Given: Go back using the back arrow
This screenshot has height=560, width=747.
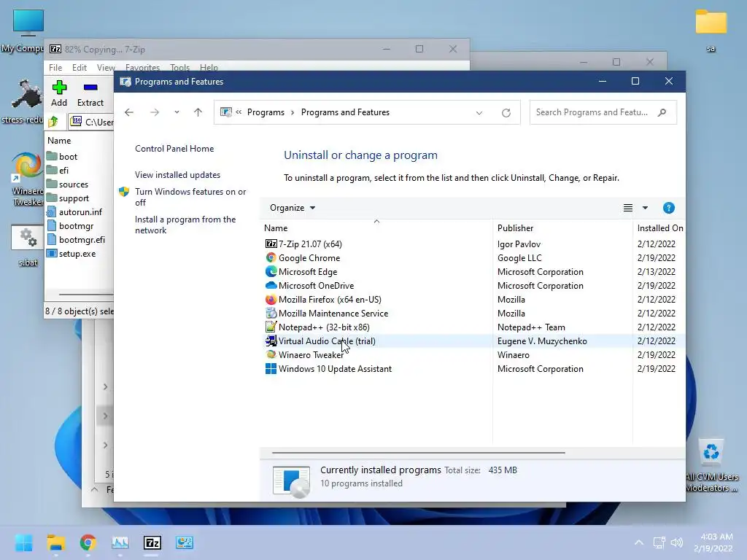Looking at the screenshot, I should [128, 112].
